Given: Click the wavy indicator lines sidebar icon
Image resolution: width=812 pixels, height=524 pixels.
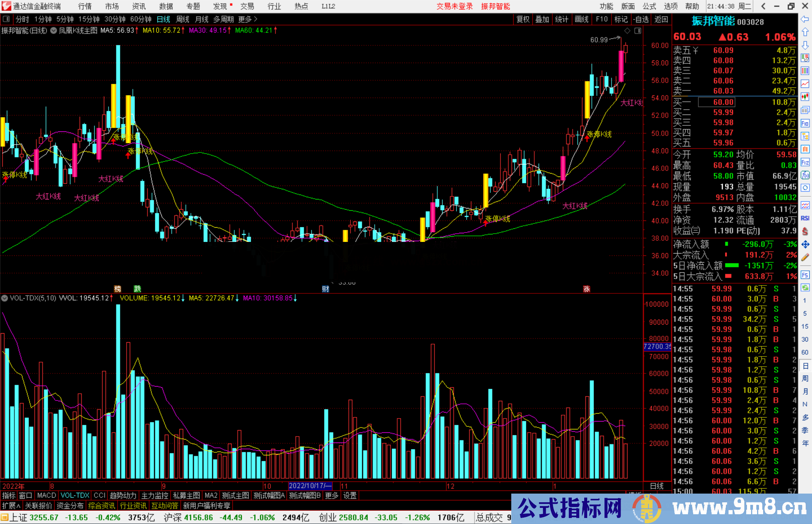Looking at the screenshot, I should [805, 205].
